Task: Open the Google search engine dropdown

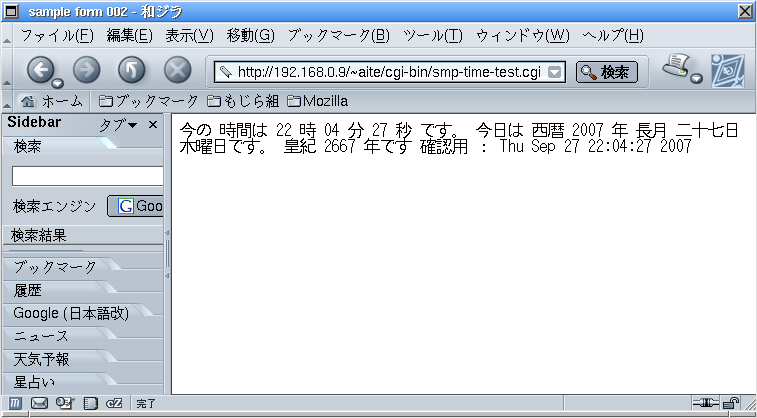Action: pyautogui.click(x=135, y=207)
